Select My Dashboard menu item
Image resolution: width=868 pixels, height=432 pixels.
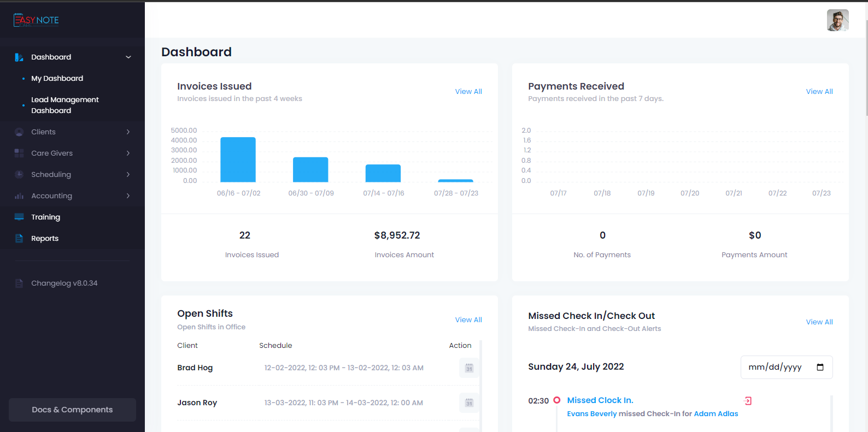click(x=57, y=79)
